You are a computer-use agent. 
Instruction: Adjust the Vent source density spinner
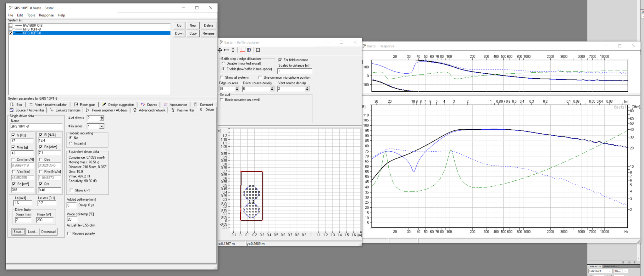[x=307, y=89]
